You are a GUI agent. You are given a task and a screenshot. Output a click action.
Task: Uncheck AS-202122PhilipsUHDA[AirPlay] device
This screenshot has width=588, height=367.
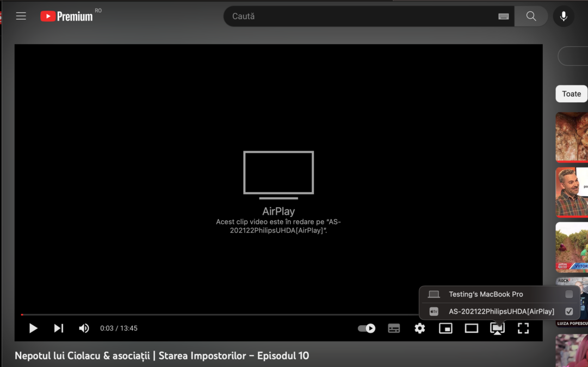tap(568, 311)
